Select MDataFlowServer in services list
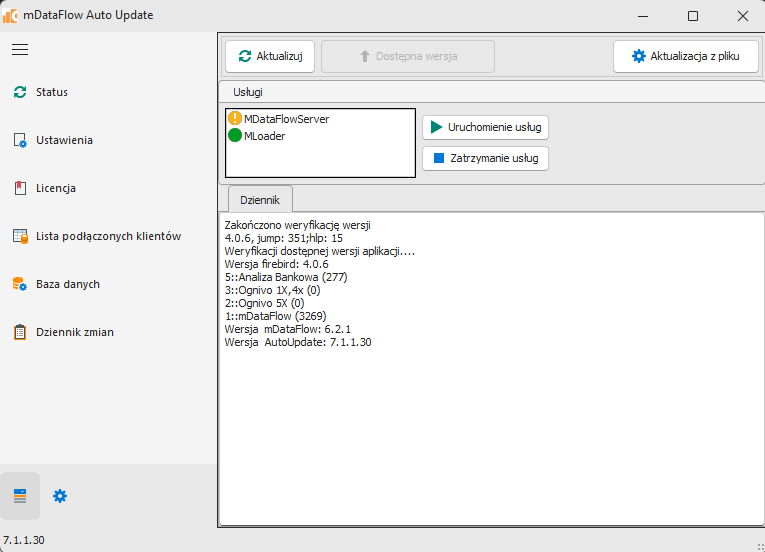The width and height of the screenshot is (765, 552). pos(286,119)
